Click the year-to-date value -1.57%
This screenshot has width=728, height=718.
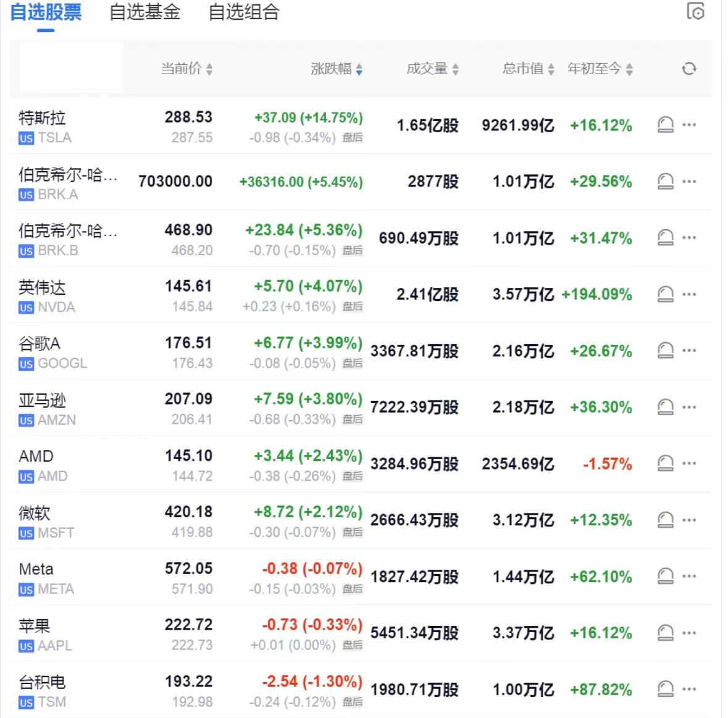(608, 464)
